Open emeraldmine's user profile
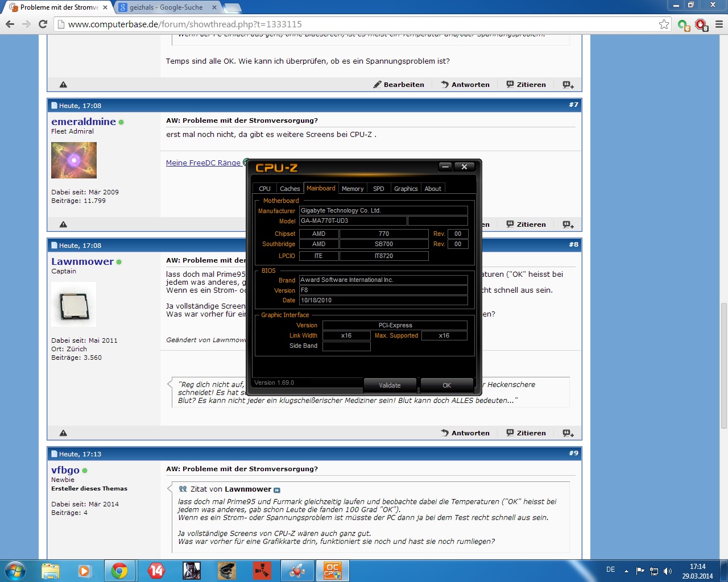The width and height of the screenshot is (728, 582). click(84, 121)
